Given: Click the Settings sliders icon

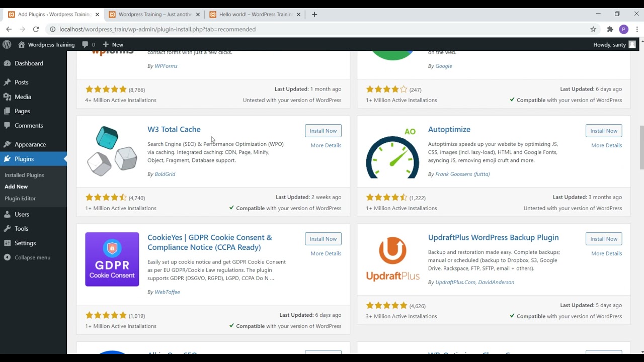Looking at the screenshot, I should [x=7, y=243].
